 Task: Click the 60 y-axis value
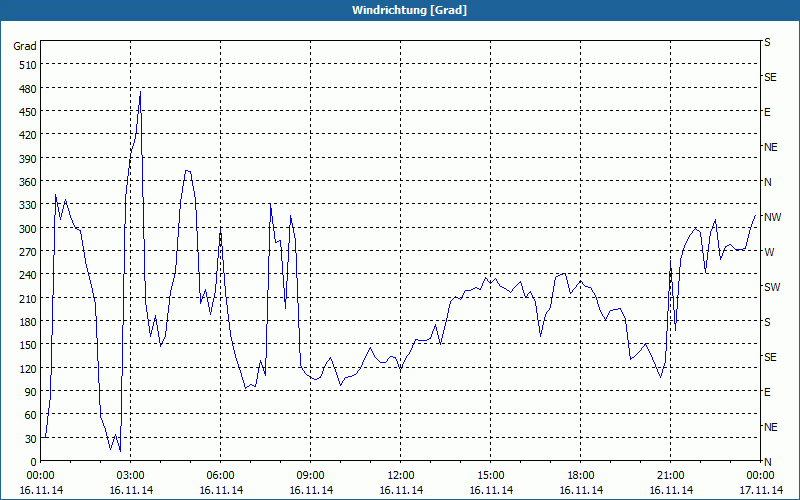point(31,415)
